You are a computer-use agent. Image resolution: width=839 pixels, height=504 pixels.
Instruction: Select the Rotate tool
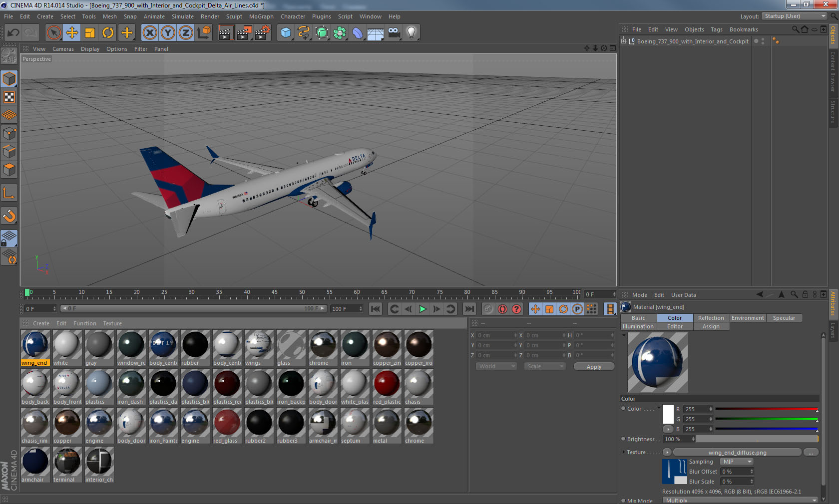click(108, 33)
